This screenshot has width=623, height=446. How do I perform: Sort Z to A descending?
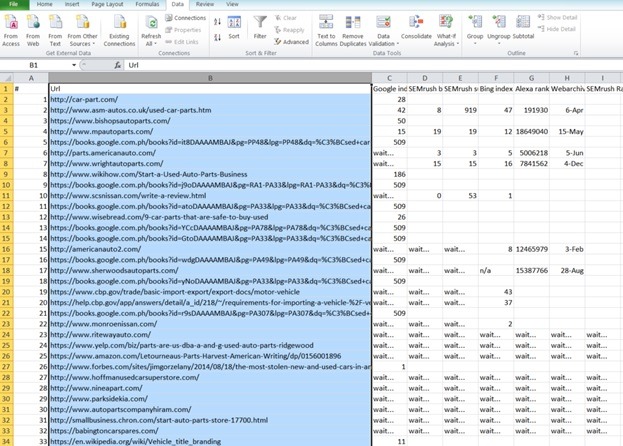[217, 38]
